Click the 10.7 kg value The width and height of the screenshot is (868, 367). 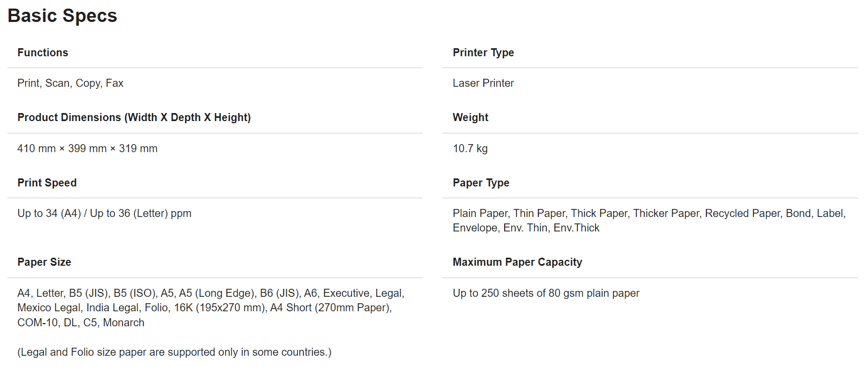[470, 148]
